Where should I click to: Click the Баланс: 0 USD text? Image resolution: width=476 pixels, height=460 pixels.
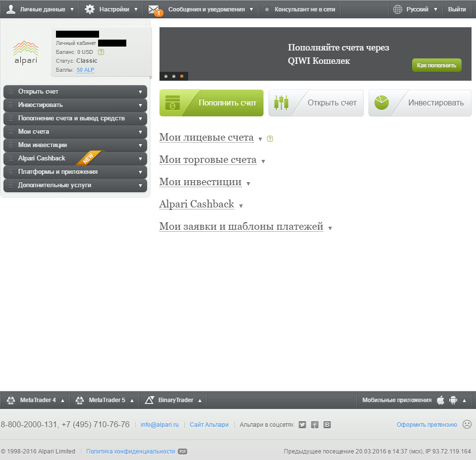[x=74, y=52]
